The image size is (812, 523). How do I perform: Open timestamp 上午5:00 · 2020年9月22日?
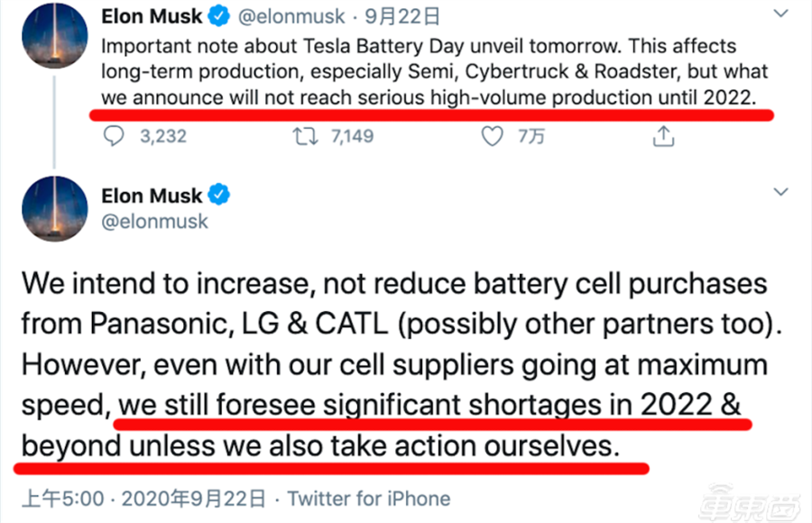[143, 500]
